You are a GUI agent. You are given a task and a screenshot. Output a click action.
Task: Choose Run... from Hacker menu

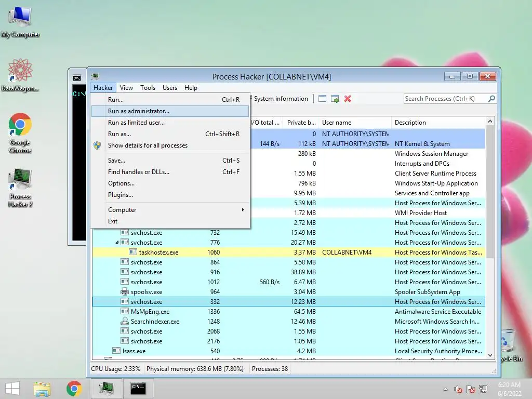point(170,99)
